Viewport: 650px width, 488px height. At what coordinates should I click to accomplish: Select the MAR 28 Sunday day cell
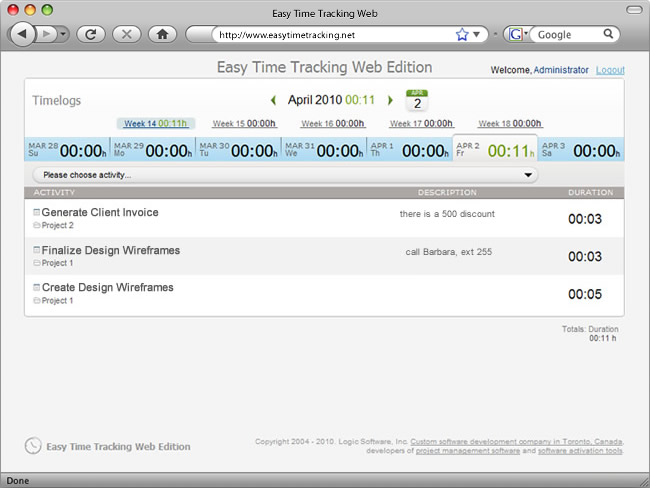pyautogui.click(x=67, y=150)
